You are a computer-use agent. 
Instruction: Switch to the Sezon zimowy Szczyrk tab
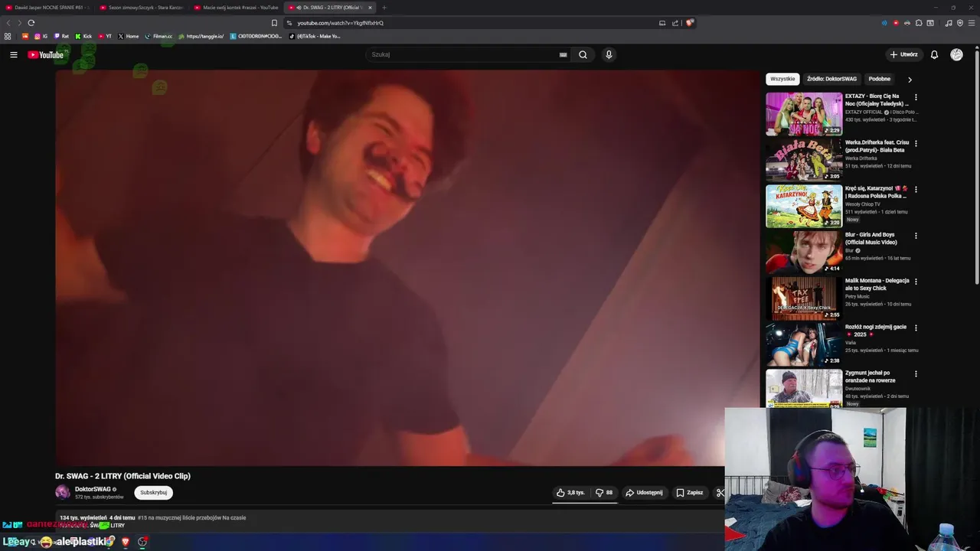(x=142, y=8)
